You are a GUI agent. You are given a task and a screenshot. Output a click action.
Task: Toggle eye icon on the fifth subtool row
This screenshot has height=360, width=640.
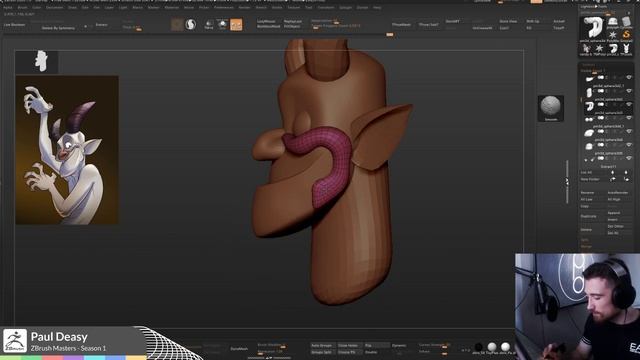click(629, 131)
